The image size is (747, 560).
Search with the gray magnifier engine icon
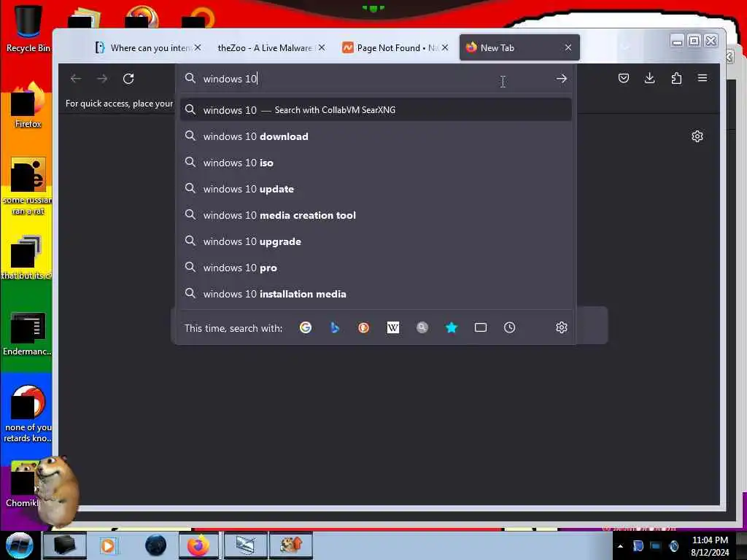click(422, 327)
